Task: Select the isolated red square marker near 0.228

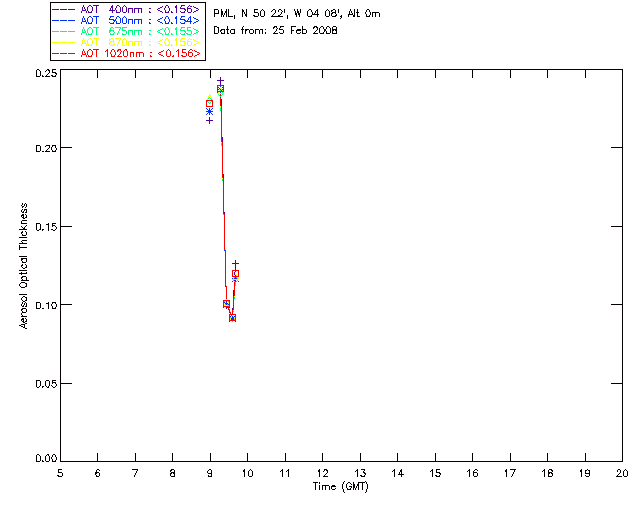Action: 209,104
